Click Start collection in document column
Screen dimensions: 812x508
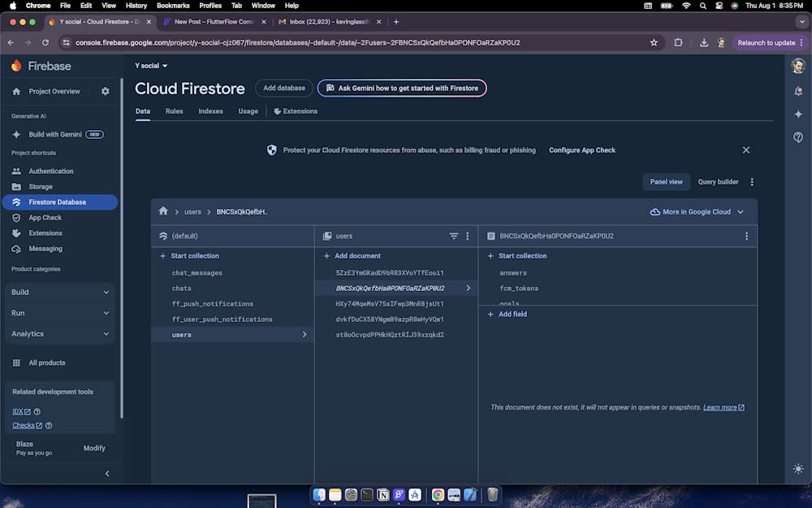(517, 256)
